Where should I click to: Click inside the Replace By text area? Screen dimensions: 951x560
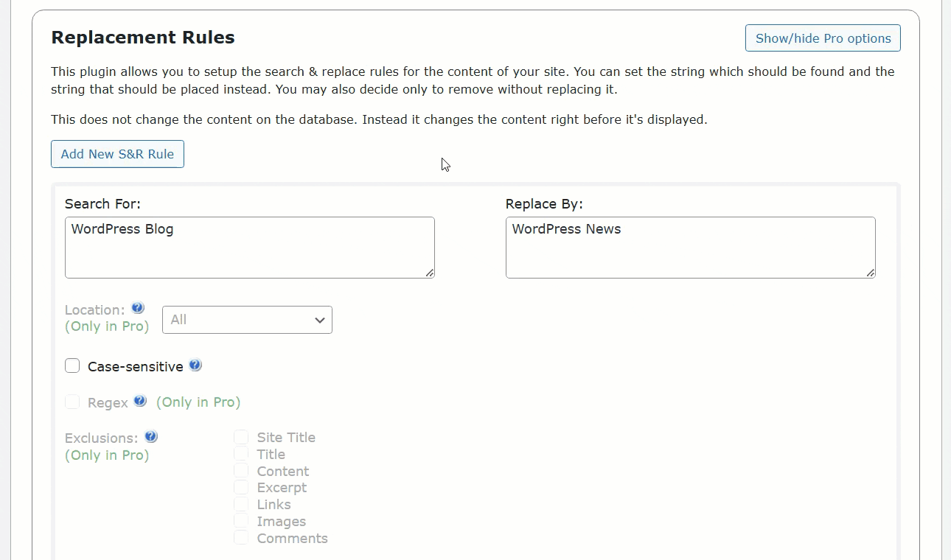691,248
